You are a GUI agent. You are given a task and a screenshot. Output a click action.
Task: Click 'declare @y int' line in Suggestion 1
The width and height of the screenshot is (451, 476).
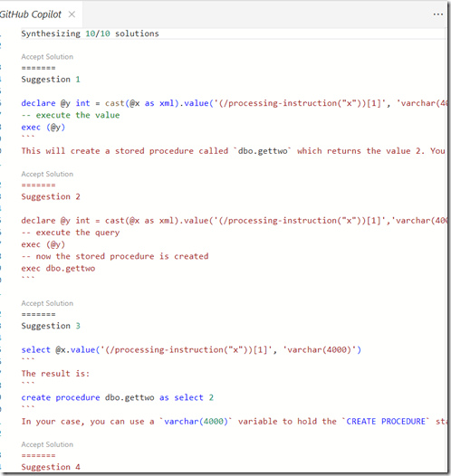pyautogui.click(x=234, y=103)
